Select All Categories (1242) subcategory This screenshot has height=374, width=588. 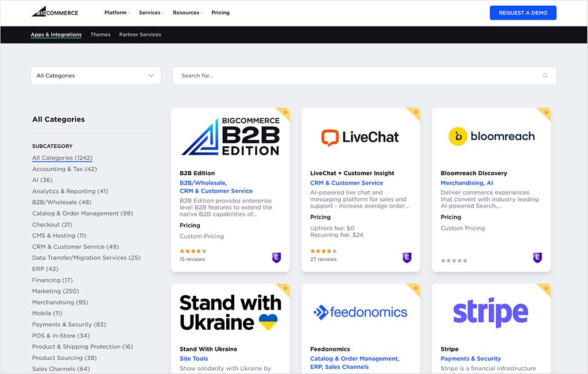tap(62, 158)
